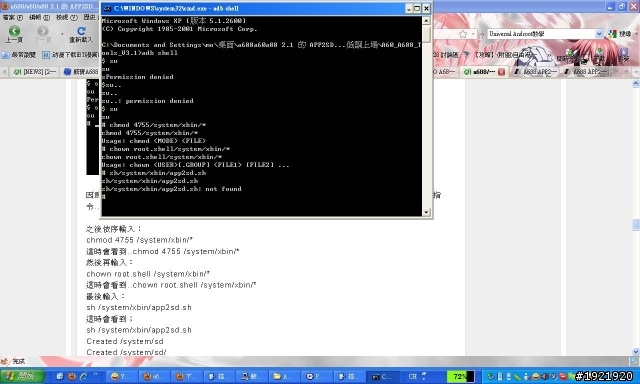Click the search box containing Universal Android
The image size is (640, 384).
pos(541,34)
